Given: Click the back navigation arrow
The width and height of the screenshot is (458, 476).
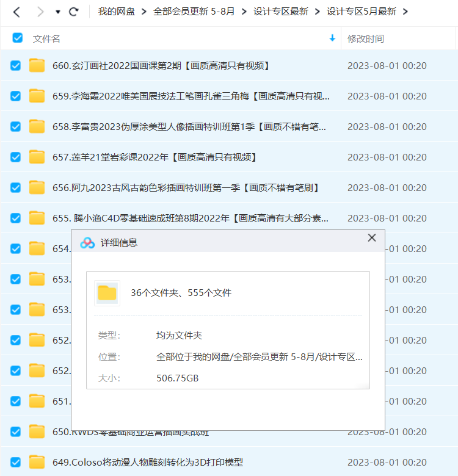Looking at the screenshot, I should tap(16, 12).
